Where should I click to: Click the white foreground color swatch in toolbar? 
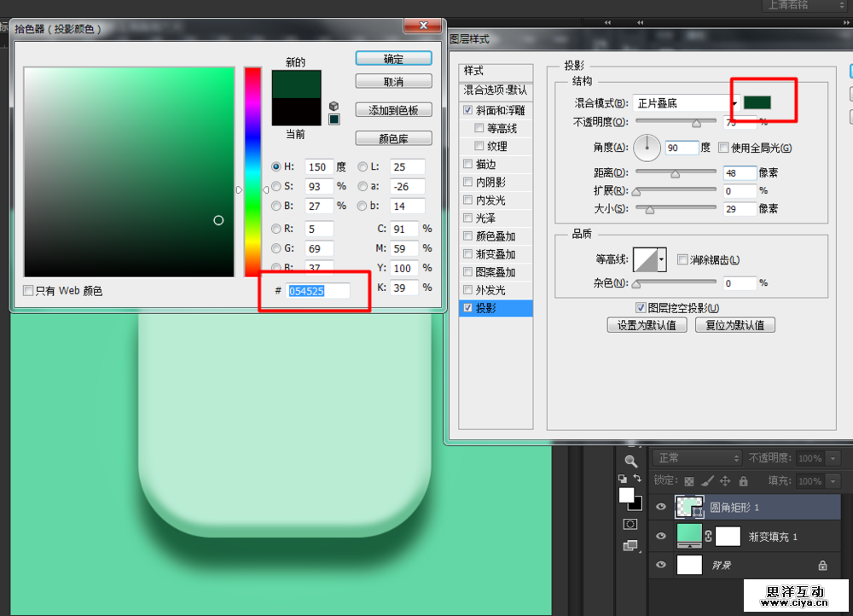(625, 494)
